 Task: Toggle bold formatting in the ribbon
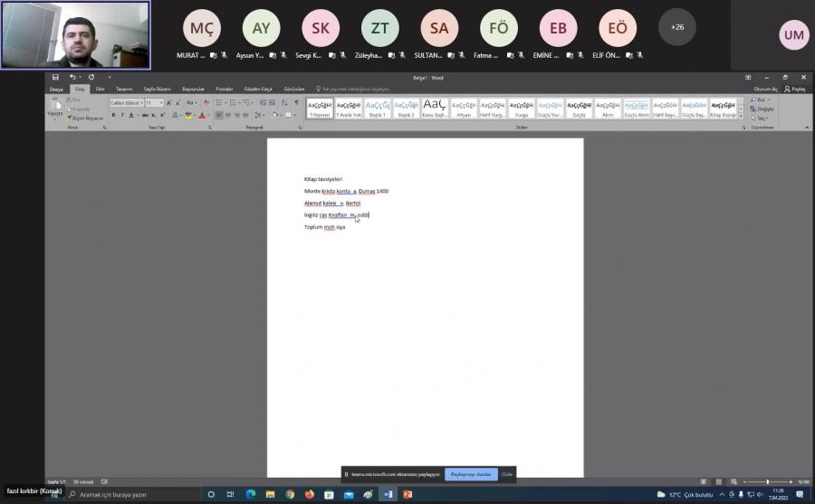113,115
